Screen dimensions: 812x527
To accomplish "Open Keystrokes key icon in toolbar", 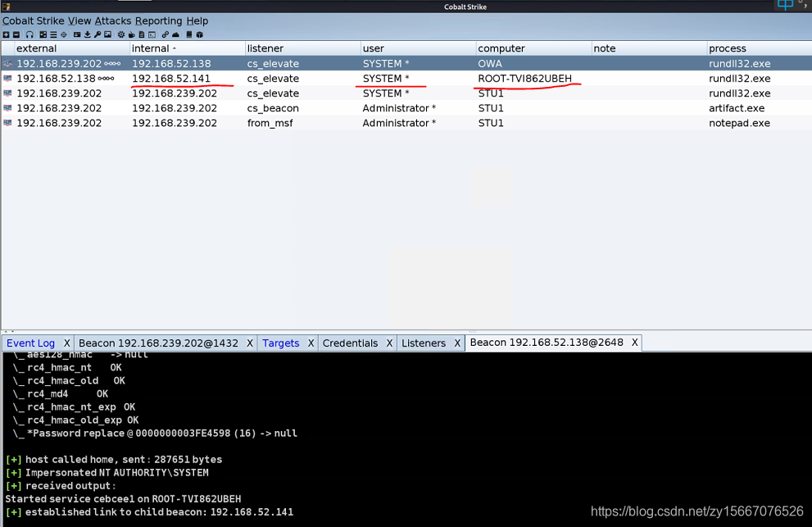I will (x=98, y=34).
